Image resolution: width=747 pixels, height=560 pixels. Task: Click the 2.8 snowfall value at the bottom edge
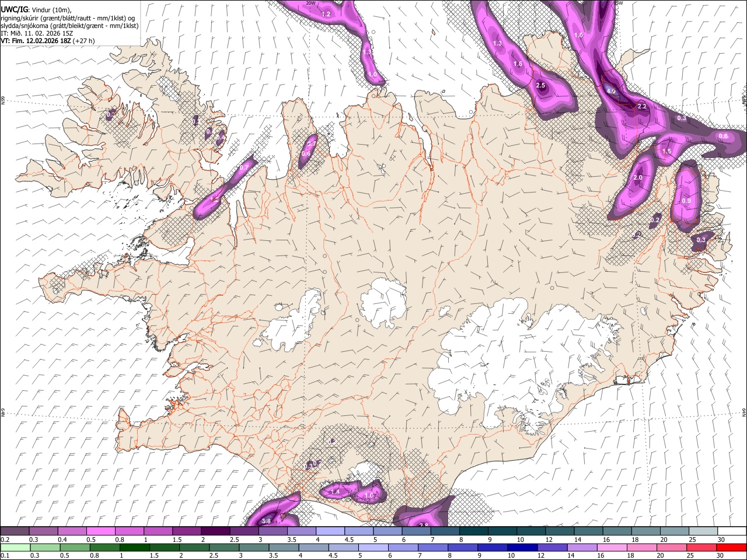click(x=424, y=525)
